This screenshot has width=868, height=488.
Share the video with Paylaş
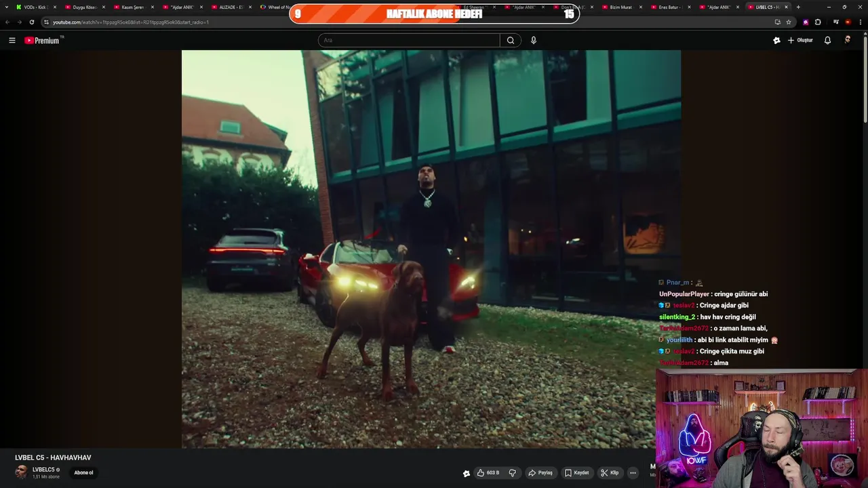tap(540, 473)
